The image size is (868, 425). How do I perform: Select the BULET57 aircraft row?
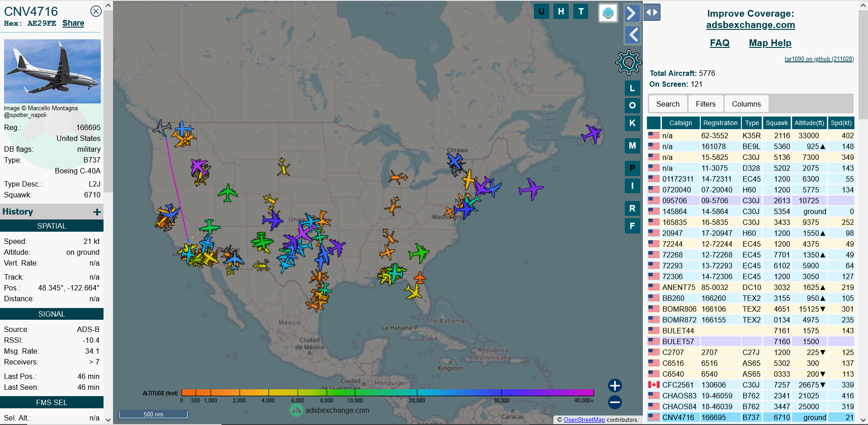750,341
